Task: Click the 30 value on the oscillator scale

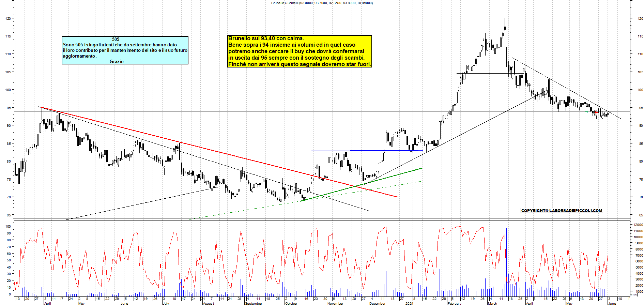Action: [9, 274]
